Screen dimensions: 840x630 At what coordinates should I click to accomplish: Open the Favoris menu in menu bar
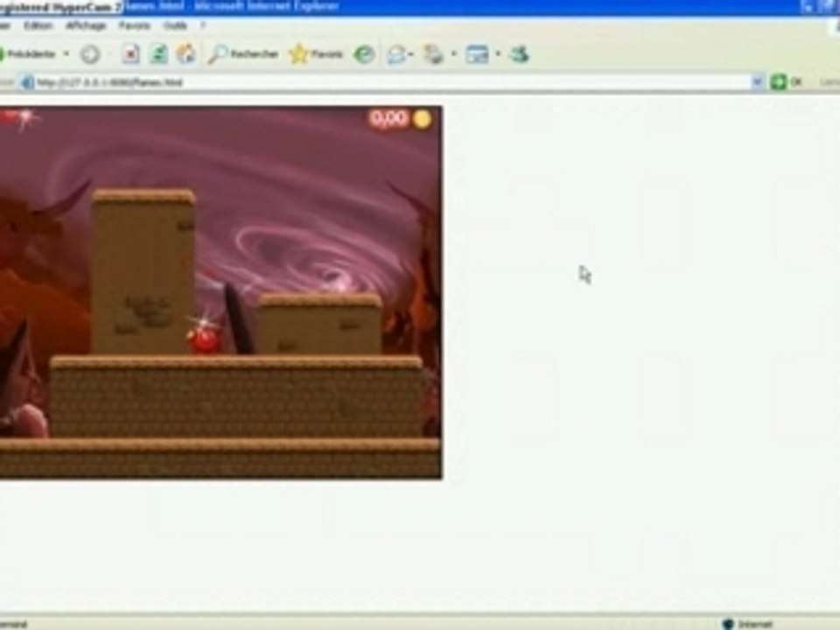tap(135, 25)
